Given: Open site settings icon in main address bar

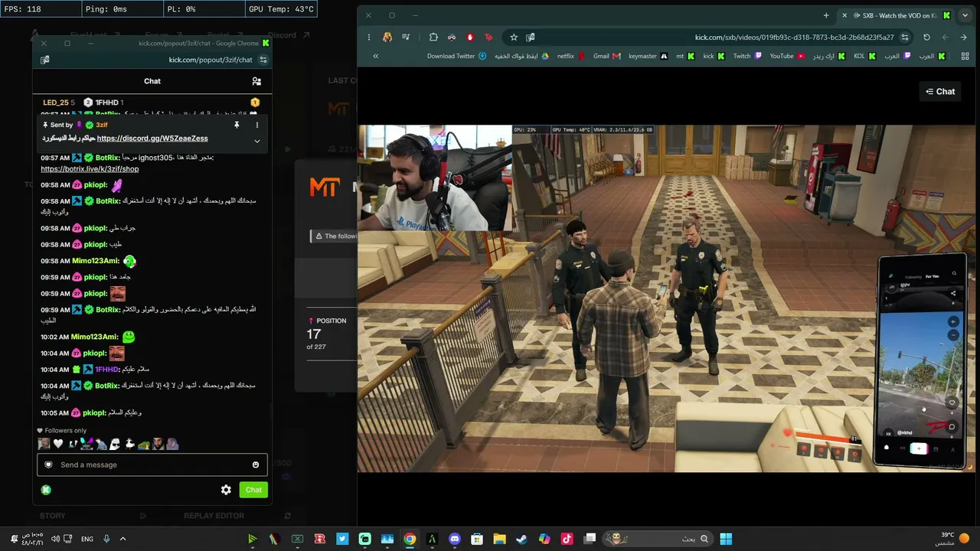Looking at the screenshot, I should tap(905, 37).
